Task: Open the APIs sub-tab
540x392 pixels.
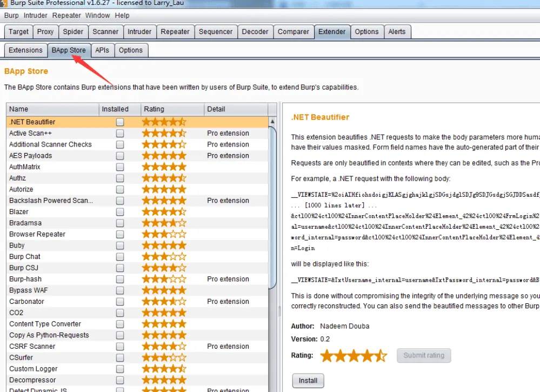Action: click(x=102, y=50)
